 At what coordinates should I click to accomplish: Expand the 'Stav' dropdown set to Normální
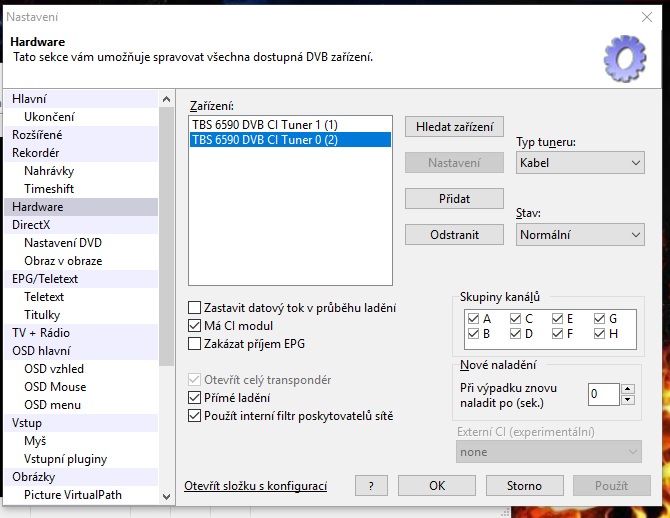(580, 235)
